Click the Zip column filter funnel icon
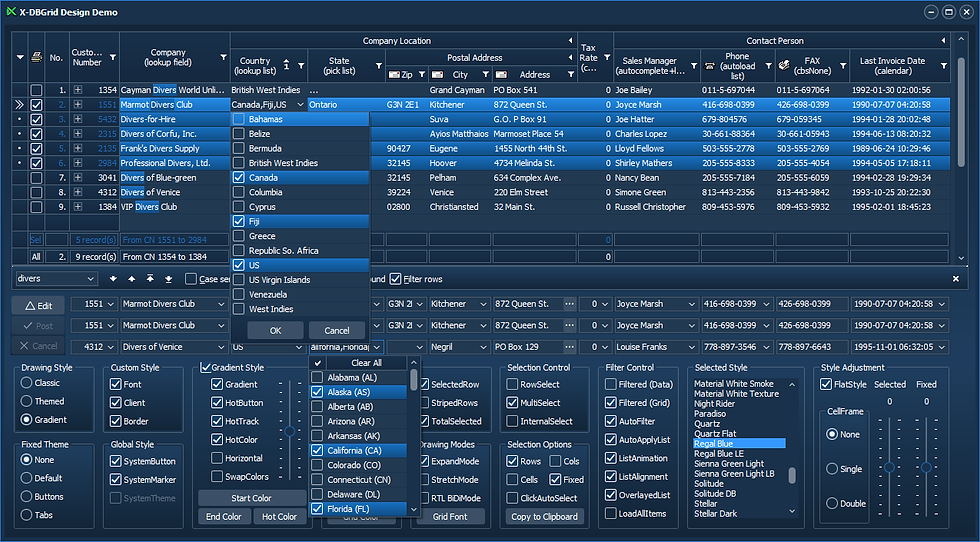980x542 pixels. [421, 74]
